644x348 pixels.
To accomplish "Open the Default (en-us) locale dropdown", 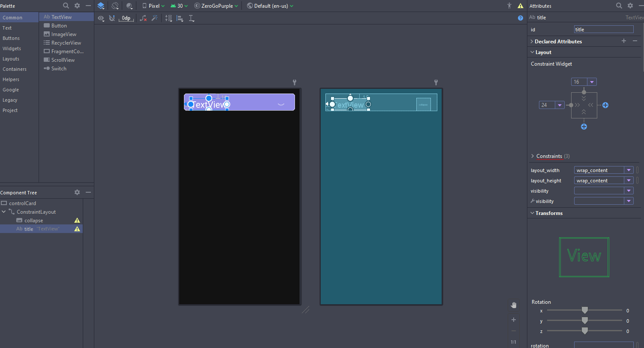I will click(270, 6).
